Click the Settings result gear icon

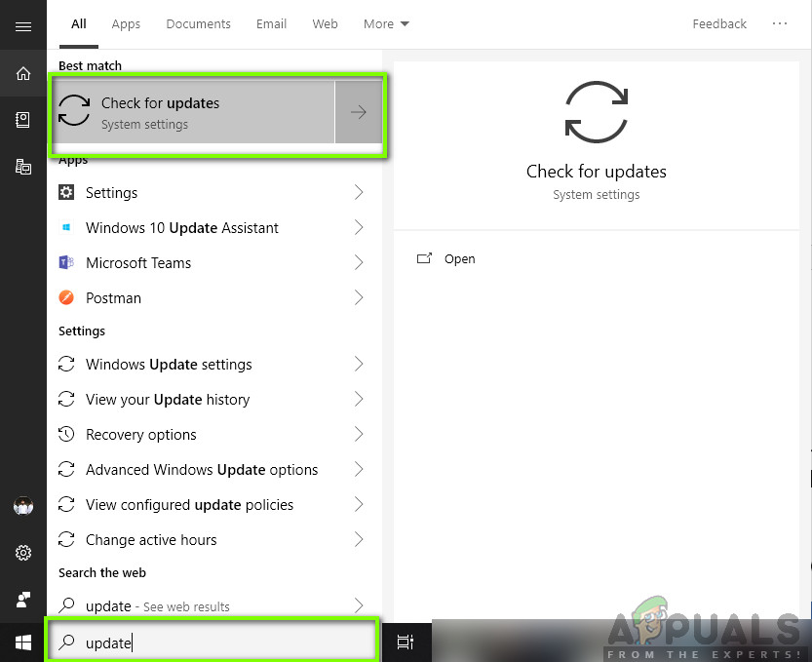click(x=65, y=192)
